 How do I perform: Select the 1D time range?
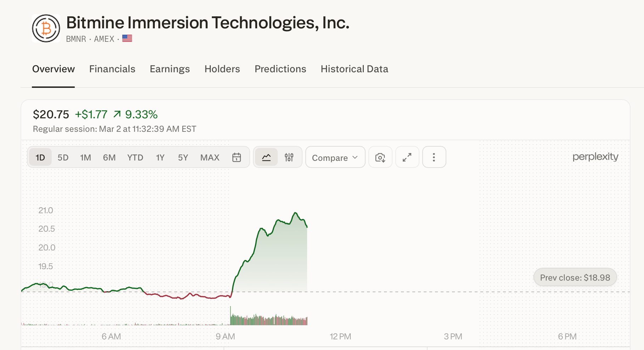tap(40, 157)
